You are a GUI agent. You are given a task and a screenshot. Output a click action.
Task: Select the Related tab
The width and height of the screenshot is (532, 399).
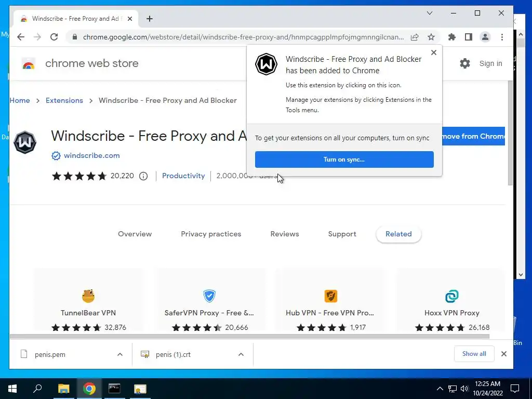(398, 234)
